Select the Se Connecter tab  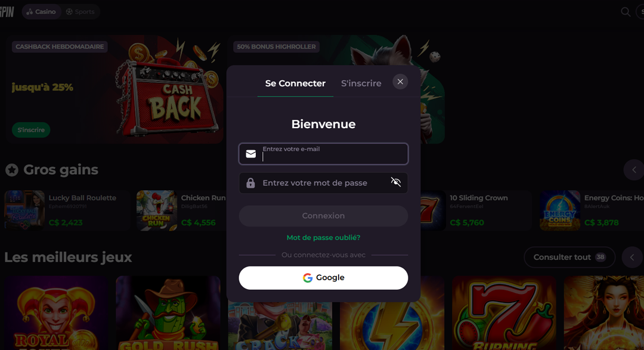tap(295, 83)
